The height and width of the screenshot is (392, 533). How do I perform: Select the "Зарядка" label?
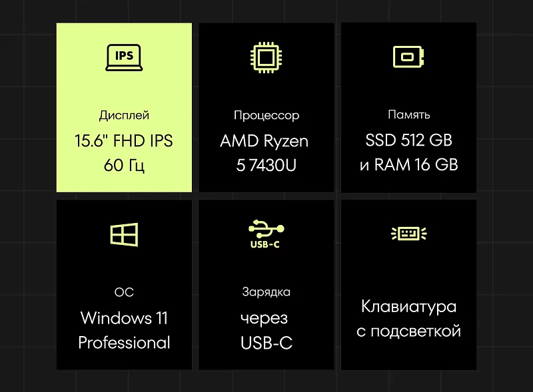266,292
